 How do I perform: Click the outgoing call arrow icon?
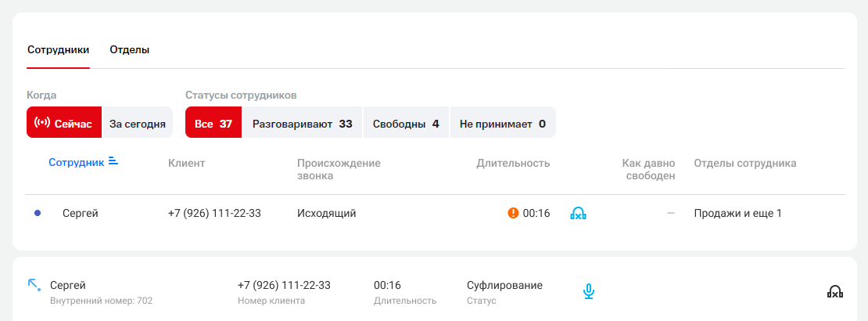click(34, 284)
